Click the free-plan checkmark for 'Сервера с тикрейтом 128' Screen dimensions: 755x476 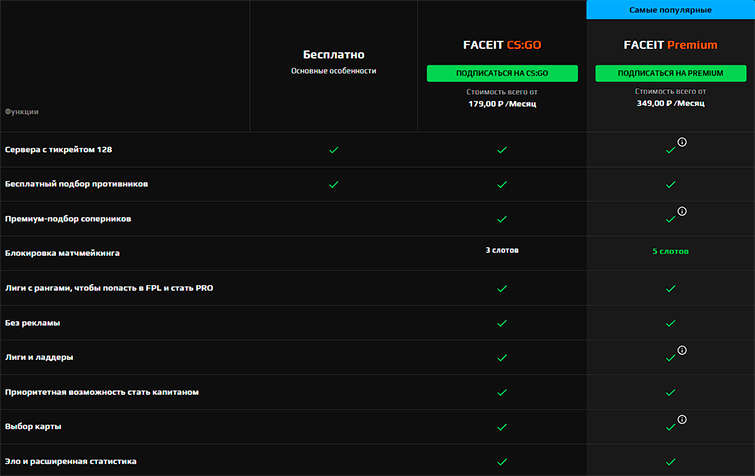coord(334,150)
